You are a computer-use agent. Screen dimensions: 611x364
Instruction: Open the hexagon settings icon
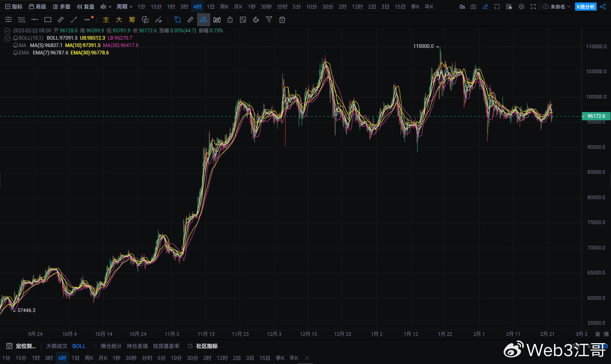point(521,7)
